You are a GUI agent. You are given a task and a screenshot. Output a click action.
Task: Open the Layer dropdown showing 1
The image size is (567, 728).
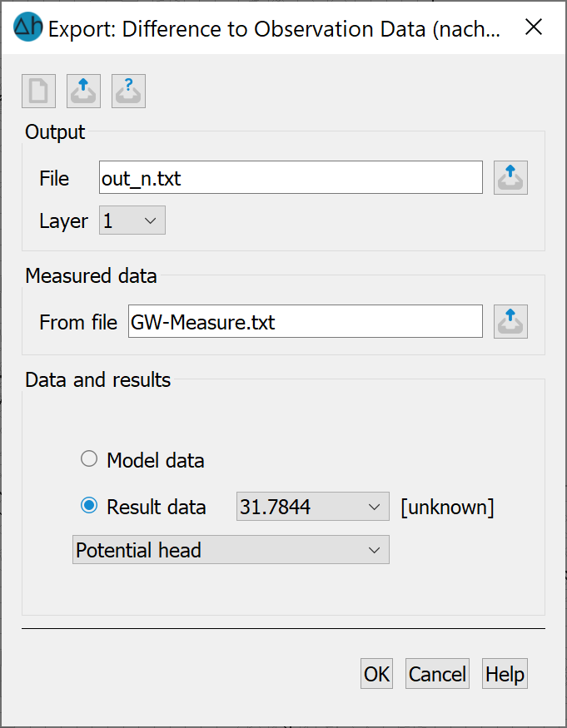132,220
